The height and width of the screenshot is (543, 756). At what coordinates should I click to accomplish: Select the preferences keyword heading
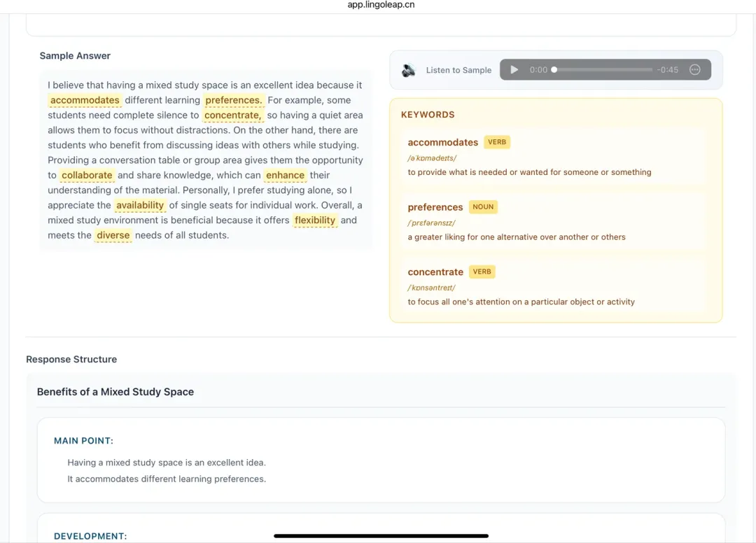coord(435,207)
